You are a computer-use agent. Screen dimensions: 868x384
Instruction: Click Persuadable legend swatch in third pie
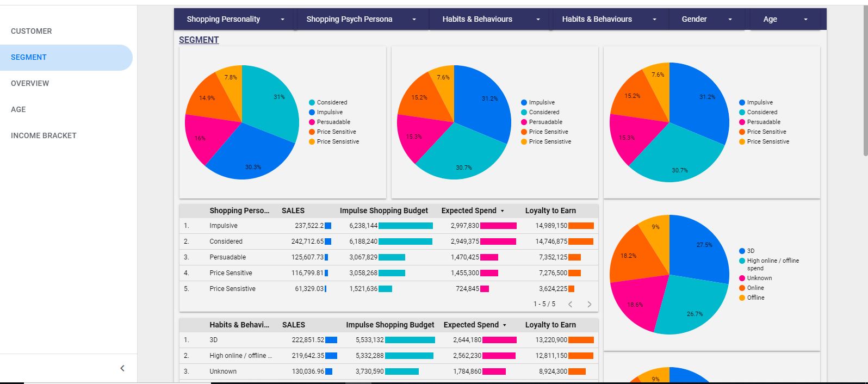coord(742,122)
